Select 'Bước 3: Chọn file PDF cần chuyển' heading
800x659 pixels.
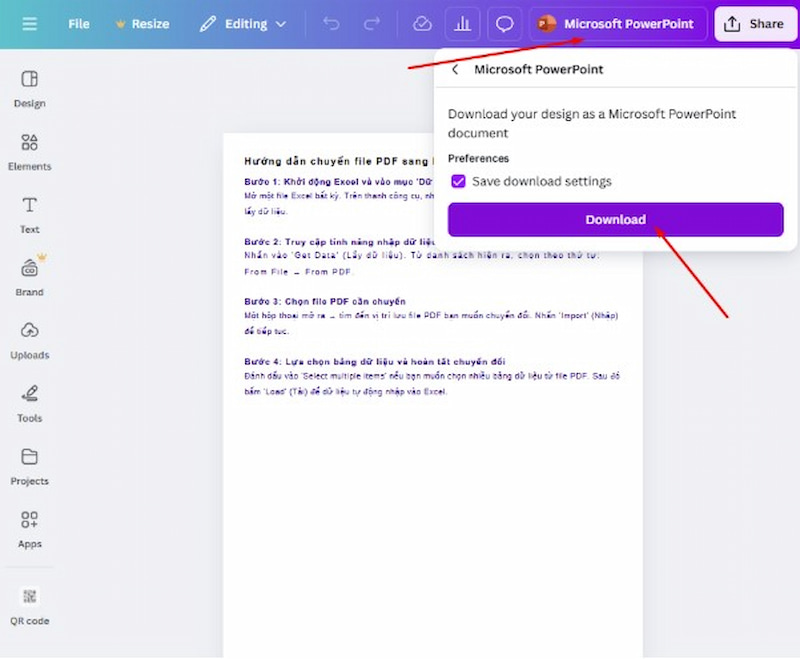pyautogui.click(x=325, y=301)
